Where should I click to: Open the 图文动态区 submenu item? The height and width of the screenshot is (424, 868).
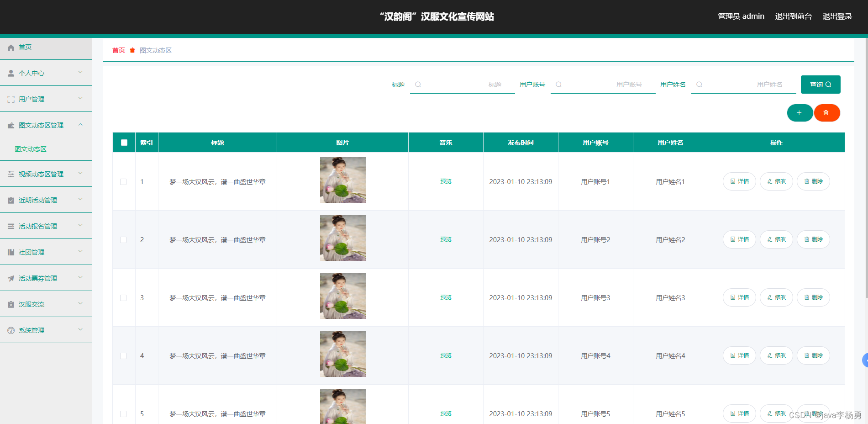pos(31,149)
